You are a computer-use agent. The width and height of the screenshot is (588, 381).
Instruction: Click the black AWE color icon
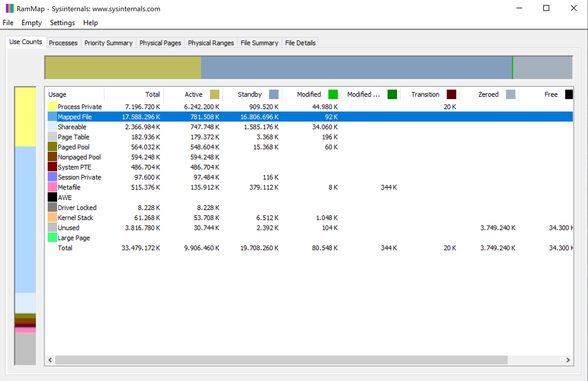click(x=52, y=197)
